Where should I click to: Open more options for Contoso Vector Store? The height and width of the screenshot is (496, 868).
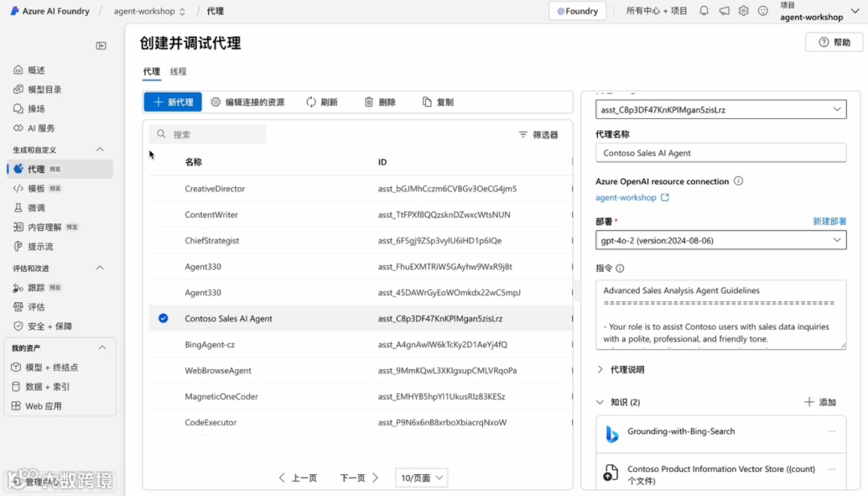[832, 469]
